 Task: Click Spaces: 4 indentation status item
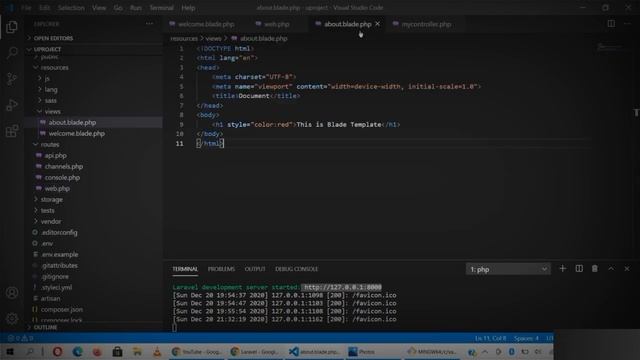click(526, 338)
